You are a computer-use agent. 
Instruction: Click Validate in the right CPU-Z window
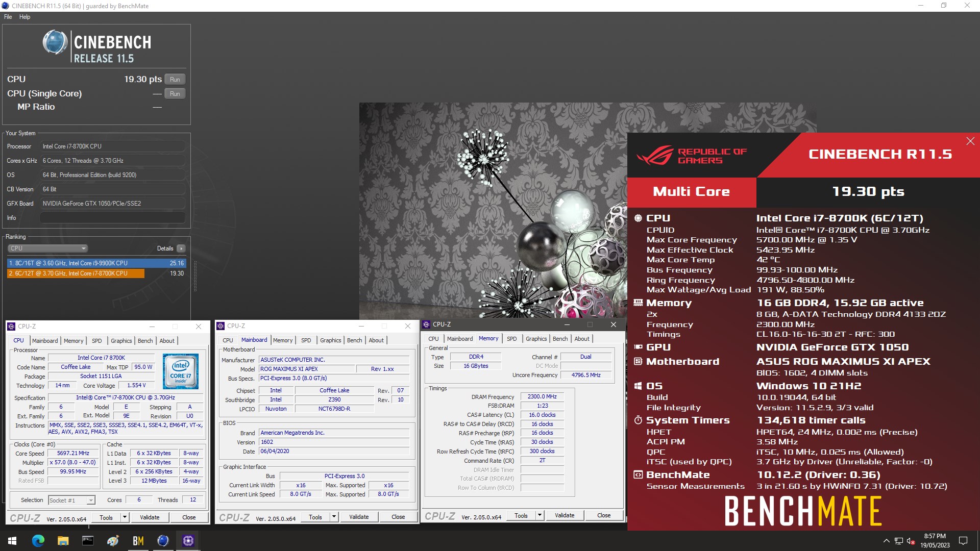pyautogui.click(x=565, y=515)
